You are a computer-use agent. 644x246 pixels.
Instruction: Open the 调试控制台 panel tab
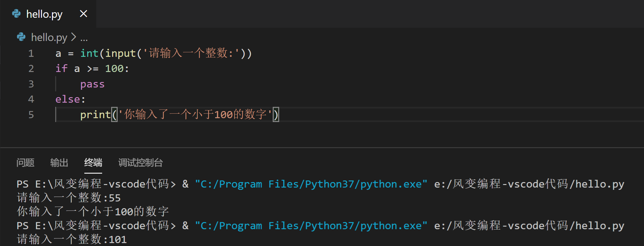coord(141,162)
